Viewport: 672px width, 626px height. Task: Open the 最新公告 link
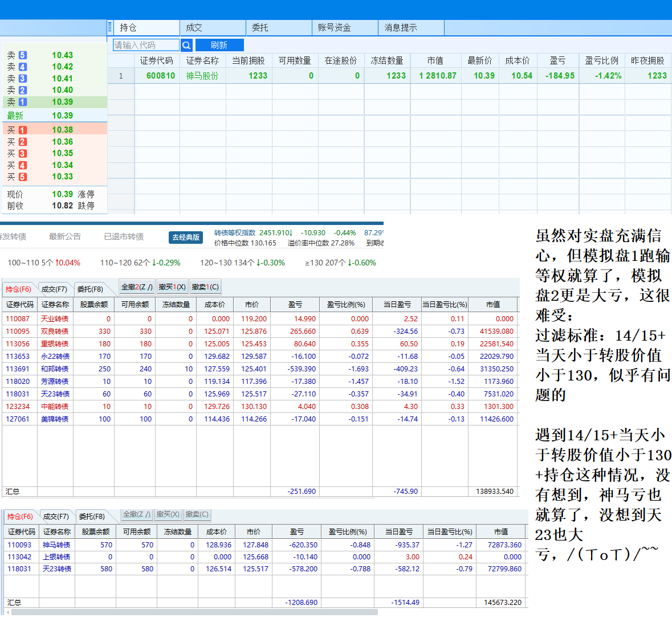tap(65, 236)
